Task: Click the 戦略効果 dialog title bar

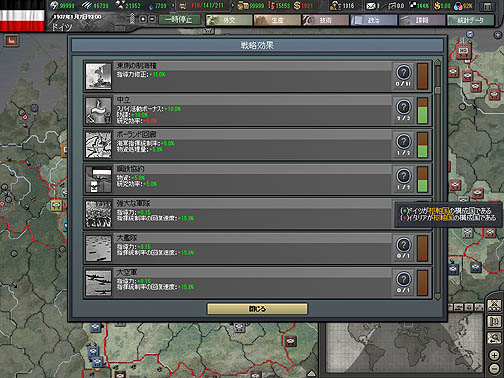Action: coord(257,45)
